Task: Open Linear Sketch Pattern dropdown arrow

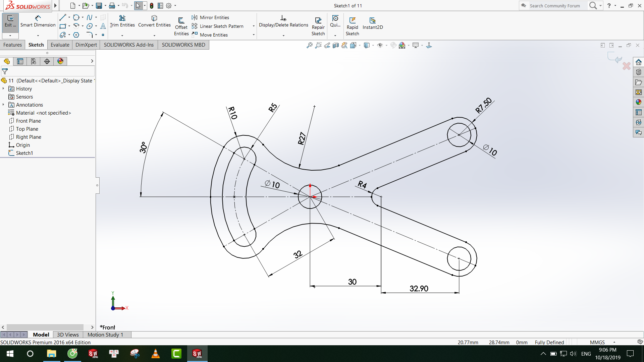Action: click(254, 26)
